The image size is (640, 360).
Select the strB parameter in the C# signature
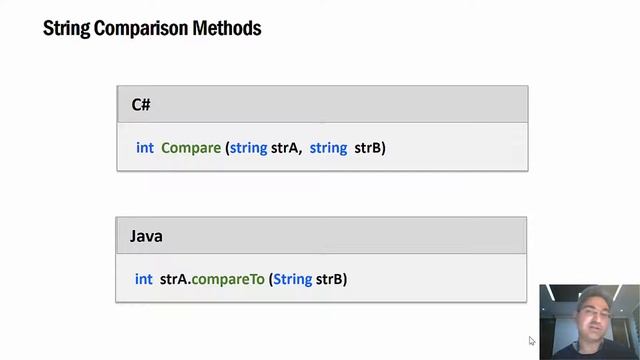(367, 148)
